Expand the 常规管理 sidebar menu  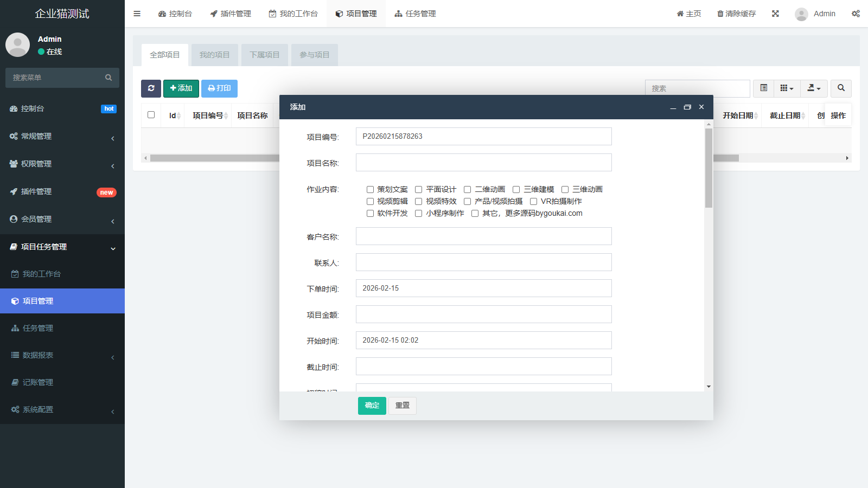(x=62, y=136)
